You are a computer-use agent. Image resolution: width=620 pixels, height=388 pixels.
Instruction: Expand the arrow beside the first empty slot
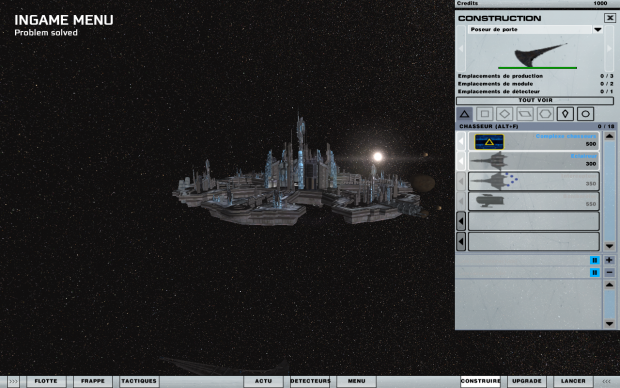point(461,221)
